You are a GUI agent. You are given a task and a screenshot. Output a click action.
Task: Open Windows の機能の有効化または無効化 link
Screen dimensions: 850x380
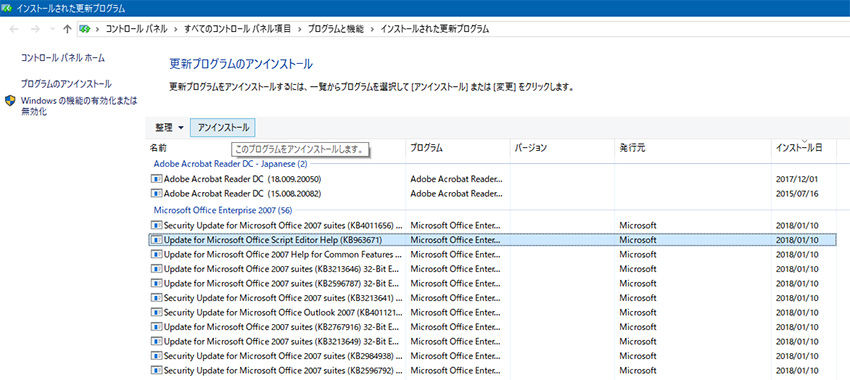tap(79, 106)
